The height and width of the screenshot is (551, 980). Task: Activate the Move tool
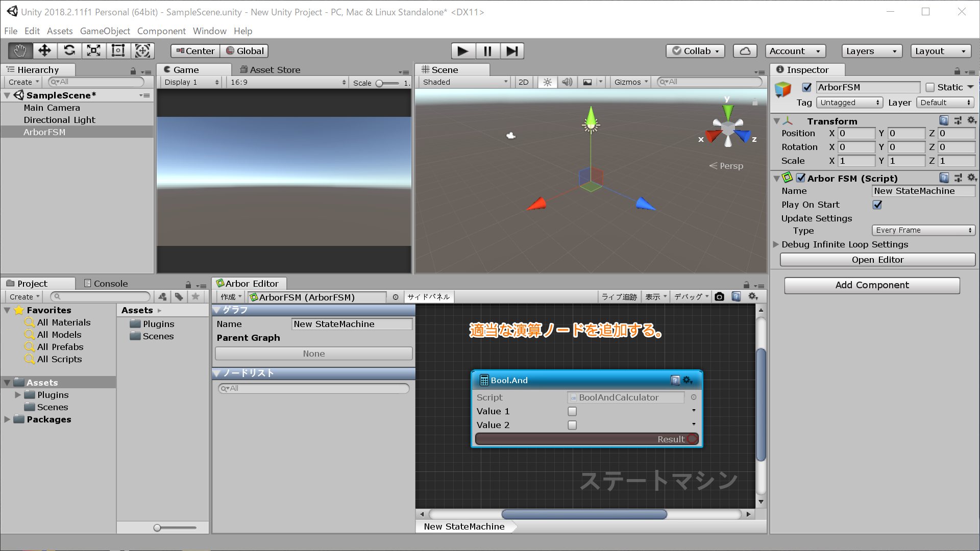(x=44, y=51)
